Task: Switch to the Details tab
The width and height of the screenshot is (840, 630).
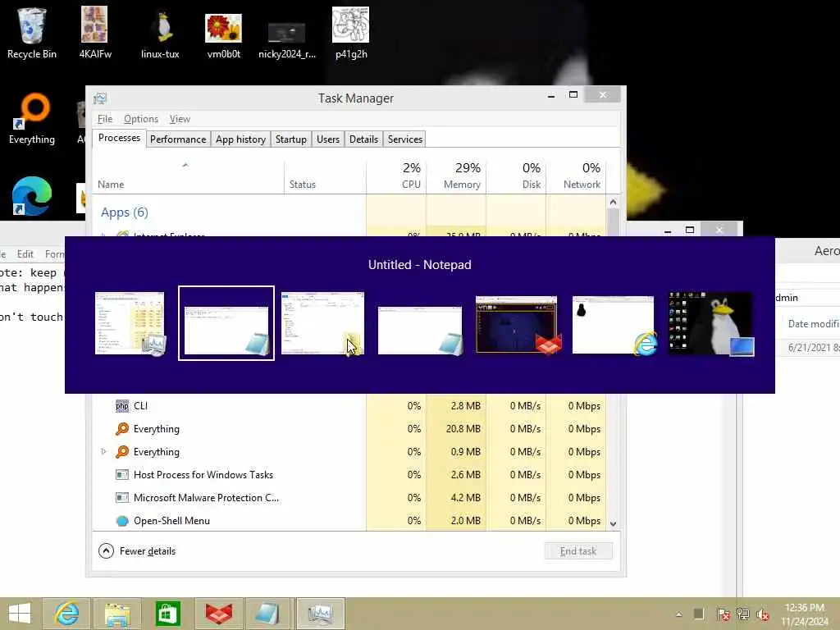Action: [363, 139]
